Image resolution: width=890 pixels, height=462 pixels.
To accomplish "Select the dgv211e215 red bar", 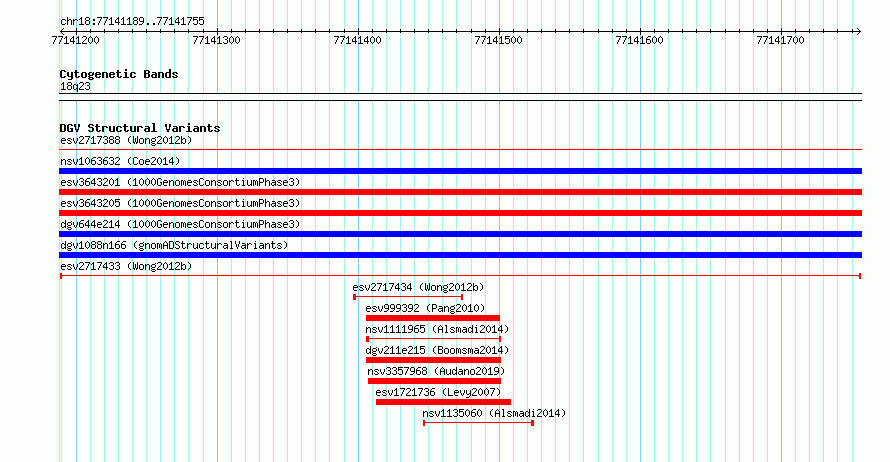I will 433,360.
